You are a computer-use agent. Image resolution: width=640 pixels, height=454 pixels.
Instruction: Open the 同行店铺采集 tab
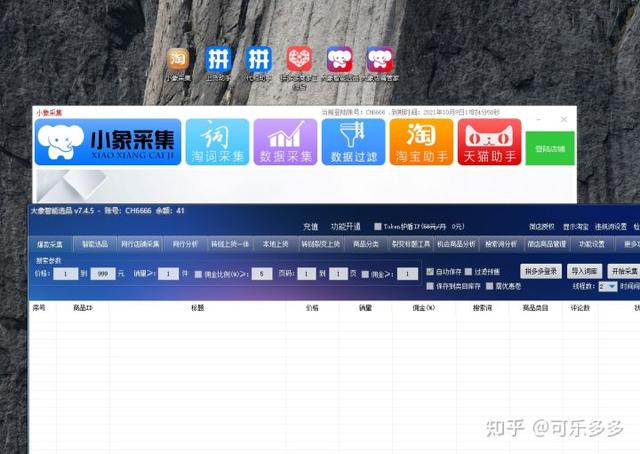[x=140, y=244]
